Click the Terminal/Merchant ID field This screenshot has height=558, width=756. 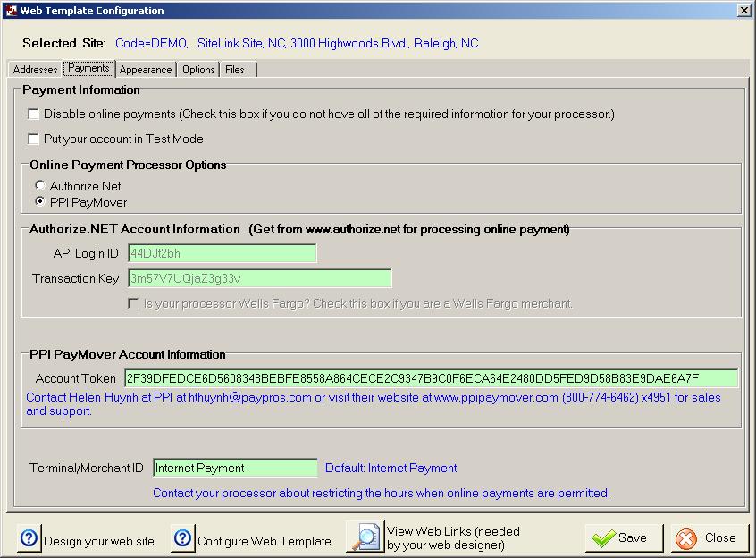235,468
